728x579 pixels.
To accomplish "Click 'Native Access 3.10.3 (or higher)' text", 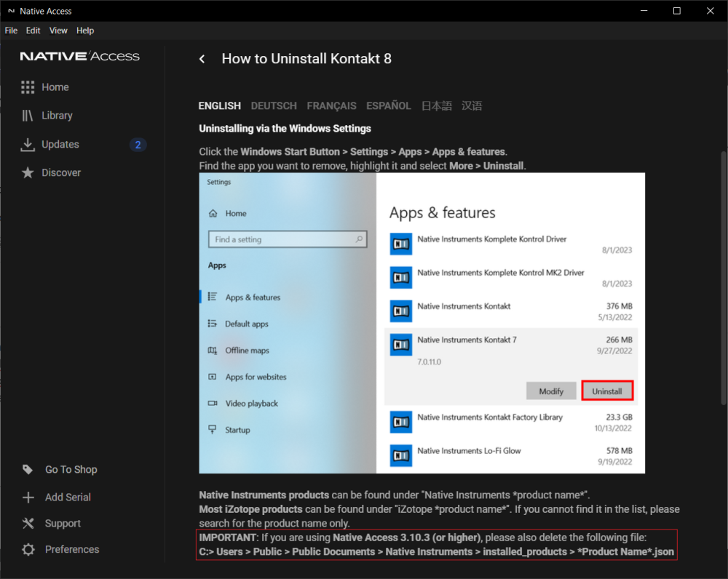I will [x=407, y=538].
